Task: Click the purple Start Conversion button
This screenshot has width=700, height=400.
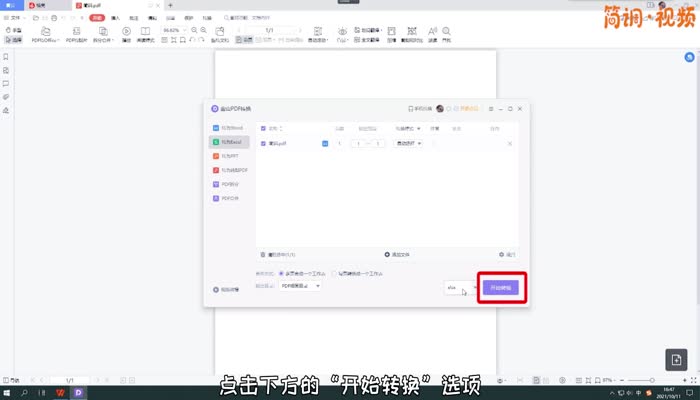Action: (x=501, y=288)
